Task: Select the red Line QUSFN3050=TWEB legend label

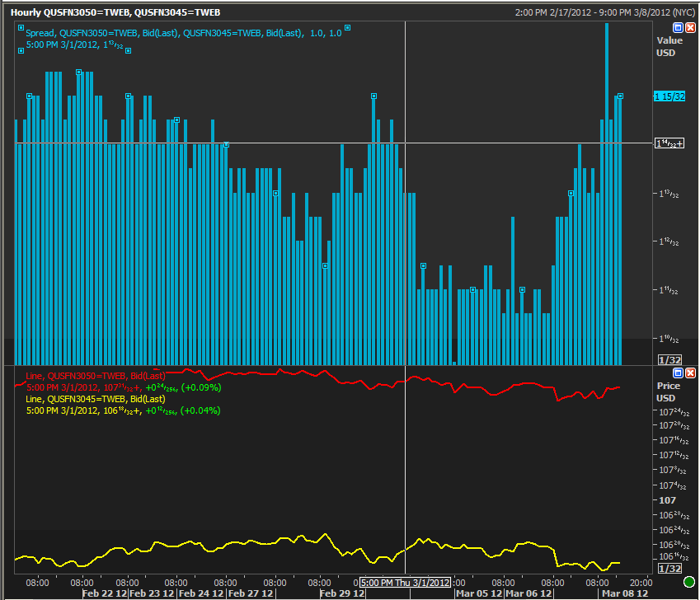Action: [x=95, y=377]
